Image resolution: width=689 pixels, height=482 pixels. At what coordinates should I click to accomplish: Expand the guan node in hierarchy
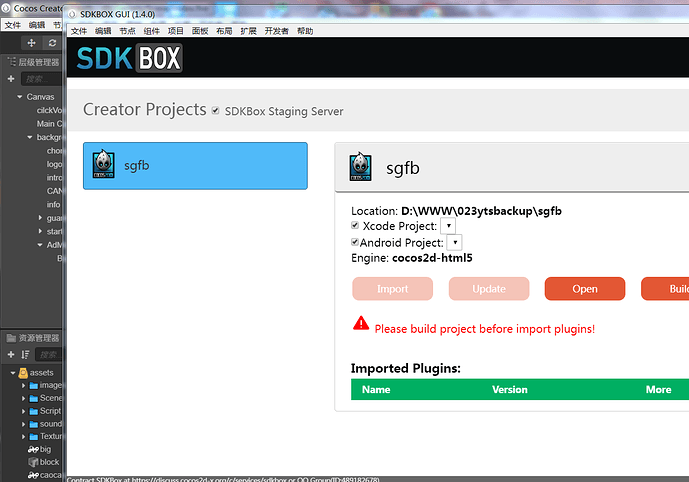[x=40, y=217]
